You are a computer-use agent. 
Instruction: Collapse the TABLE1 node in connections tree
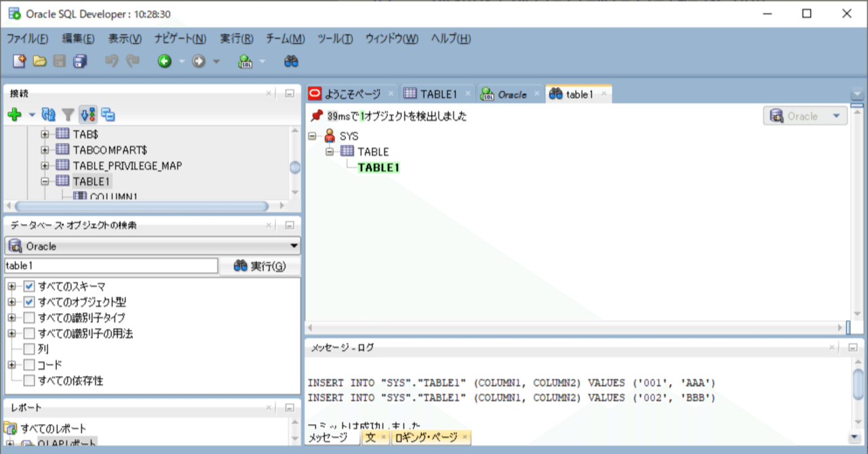pyautogui.click(x=45, y=181)
